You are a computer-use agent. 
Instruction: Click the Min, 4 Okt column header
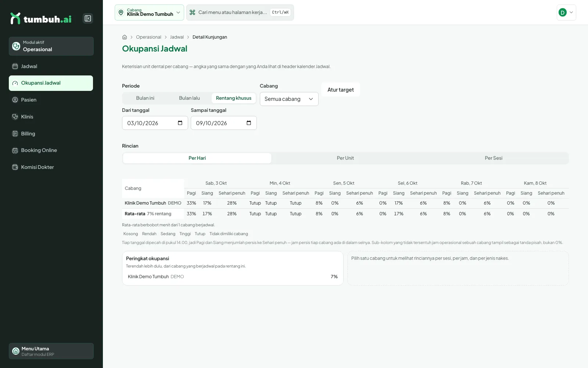click(280, 183)
